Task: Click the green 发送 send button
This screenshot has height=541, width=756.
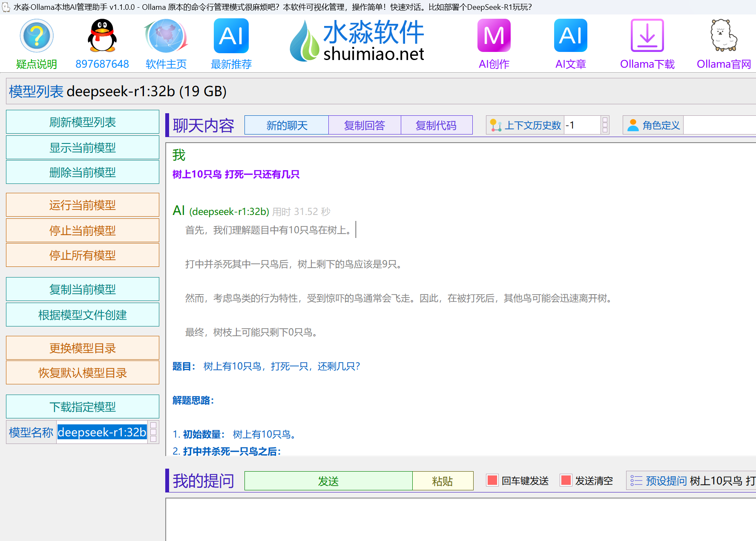Action: (x=328, y=481)
